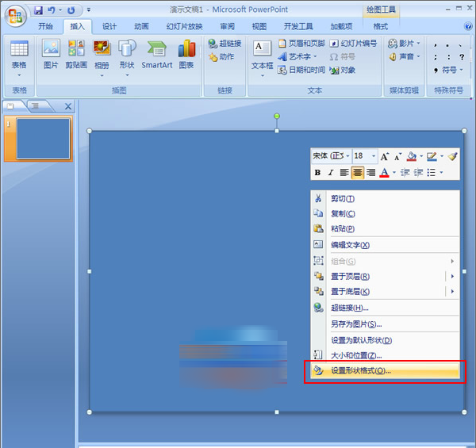Click the shape outline pen color
476x448 pixels.
pyautogui.click(x=432, y=156)
